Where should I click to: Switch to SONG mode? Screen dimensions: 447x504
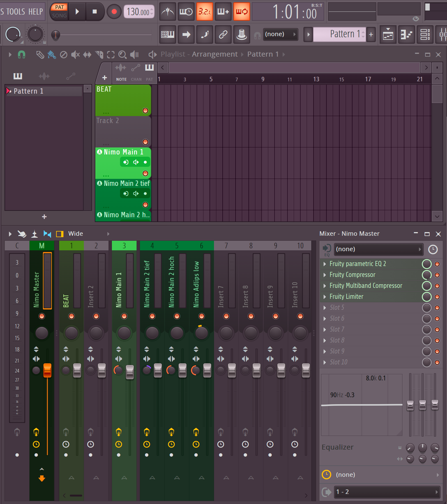(x=59, y=16)
